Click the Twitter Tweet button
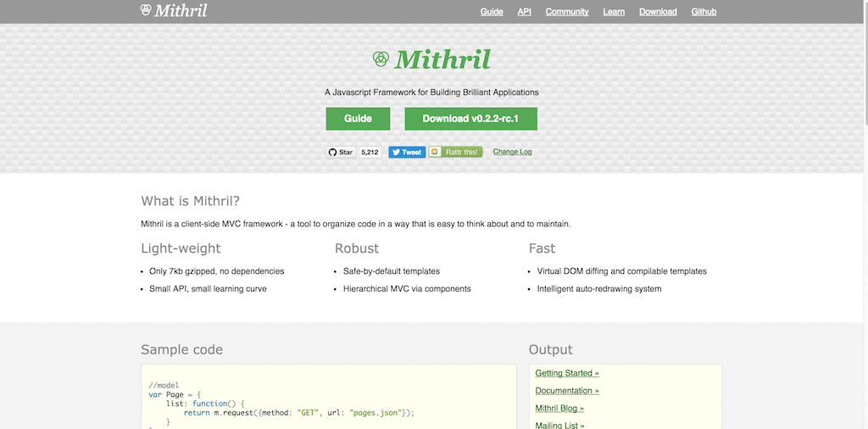This screenshot has height=429, width=868. [x=407, y=153]
